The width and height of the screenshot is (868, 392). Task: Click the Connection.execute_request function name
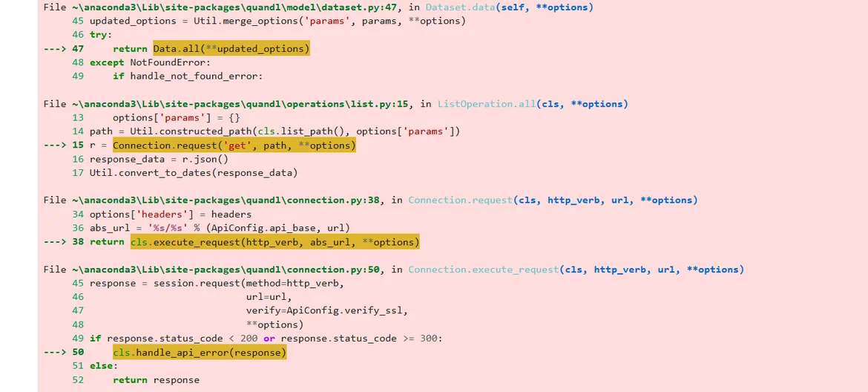point(483,269)
